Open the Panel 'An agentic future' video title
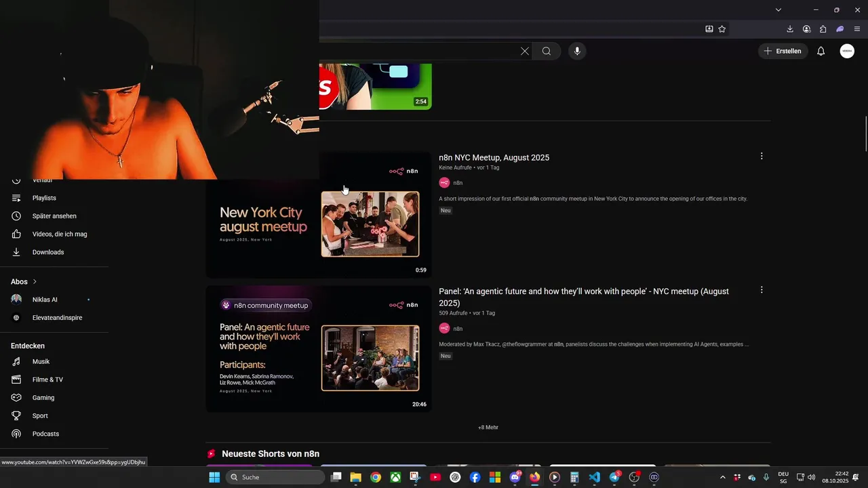868x488 pixels. 584,297
